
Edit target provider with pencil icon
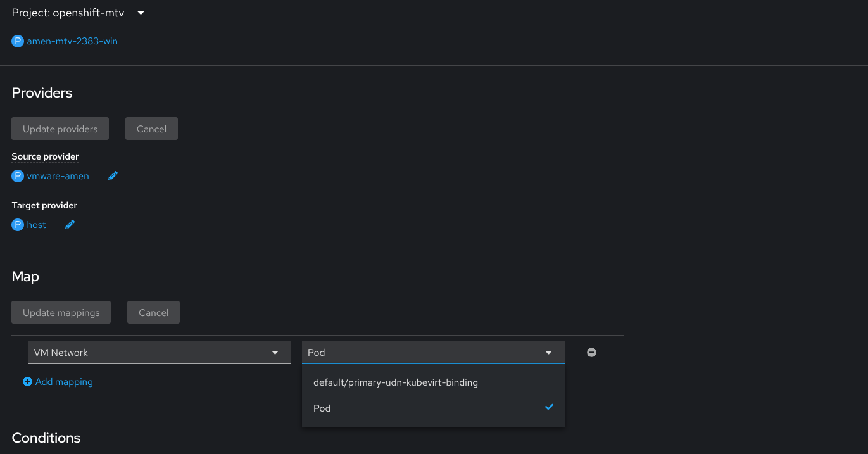point(70,225)
